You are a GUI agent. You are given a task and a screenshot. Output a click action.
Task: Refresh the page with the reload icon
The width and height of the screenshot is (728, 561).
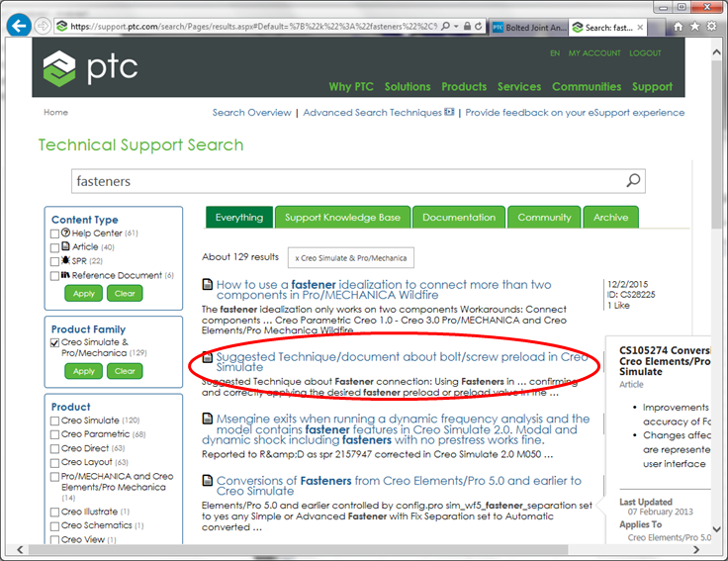[x=478, y=27]
